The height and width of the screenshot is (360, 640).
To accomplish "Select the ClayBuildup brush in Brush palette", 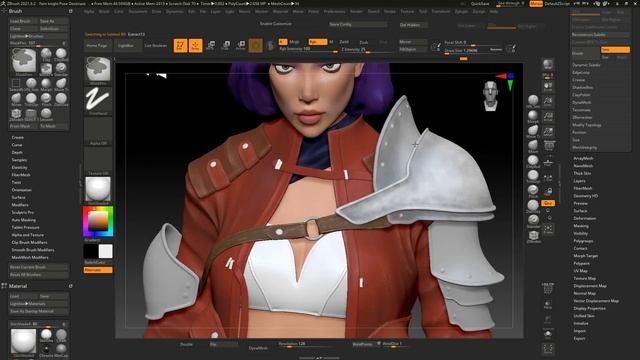I will pyautogui.click(x=61, y=54).
